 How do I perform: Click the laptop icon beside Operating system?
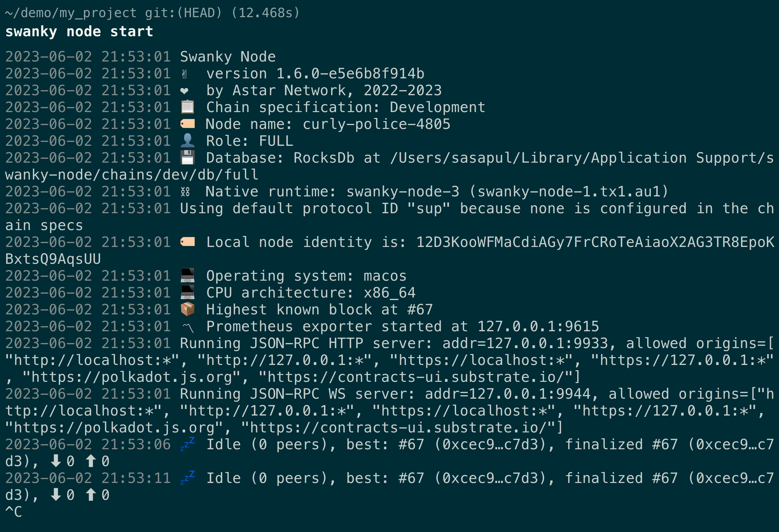pos(187,275)
